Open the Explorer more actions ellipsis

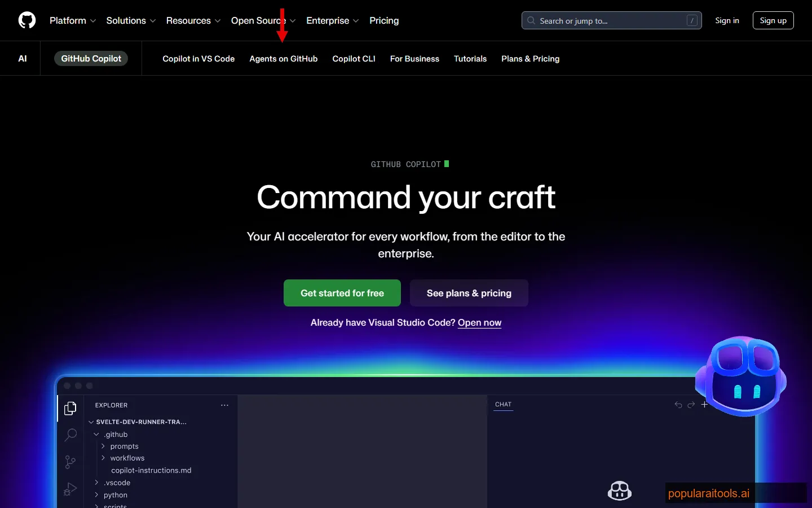pyautogui.click(x=224, y=405)
